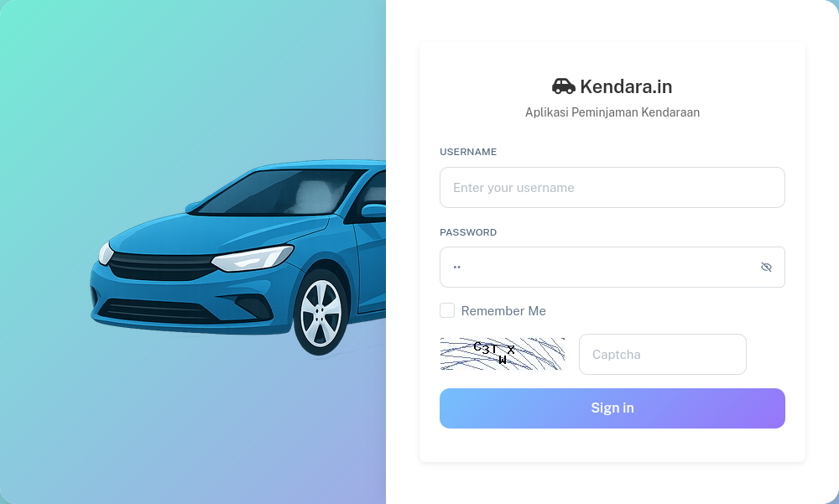This screenshot has height=504, width=839.
Task: Select the Aplikasi Peminjaman Kendaraan subtitle
Action: point(612,112)
